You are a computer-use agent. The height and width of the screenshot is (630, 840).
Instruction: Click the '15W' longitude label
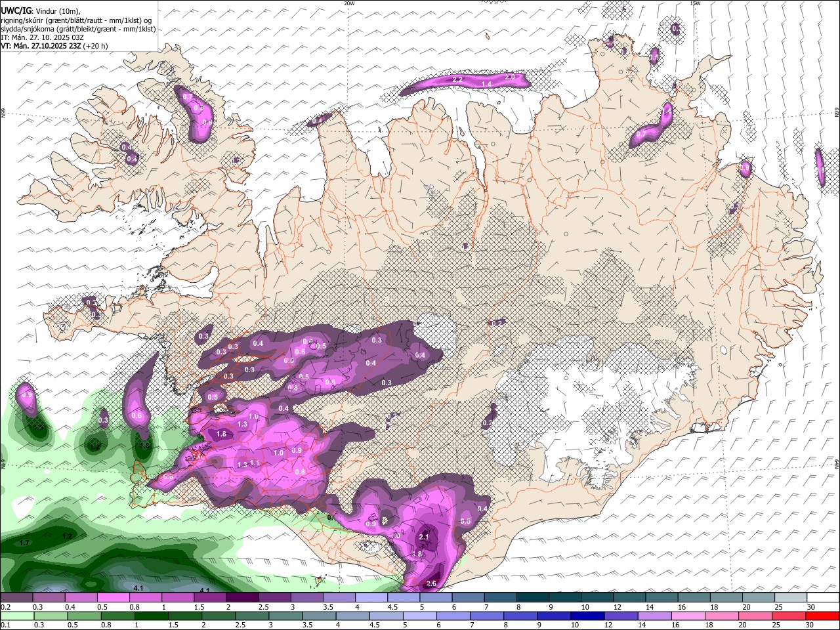[x=695, y=3]
